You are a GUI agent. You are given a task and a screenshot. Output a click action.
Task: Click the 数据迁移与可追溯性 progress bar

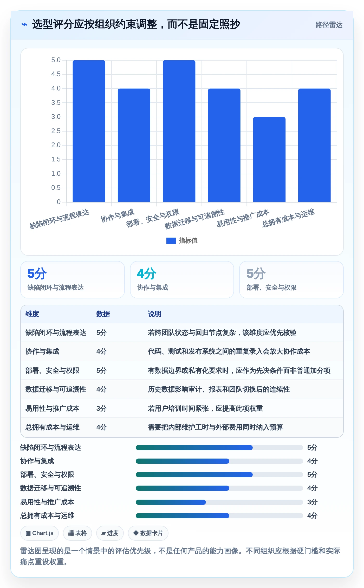coord(219,488)
